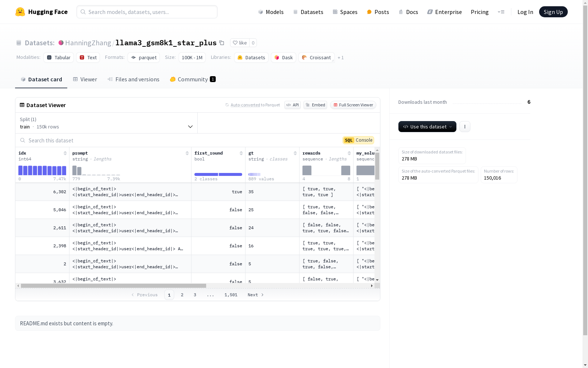Focus the Search this dataset field
The width and height of the screenshot is (588, 368).
(x=180, y=140)
